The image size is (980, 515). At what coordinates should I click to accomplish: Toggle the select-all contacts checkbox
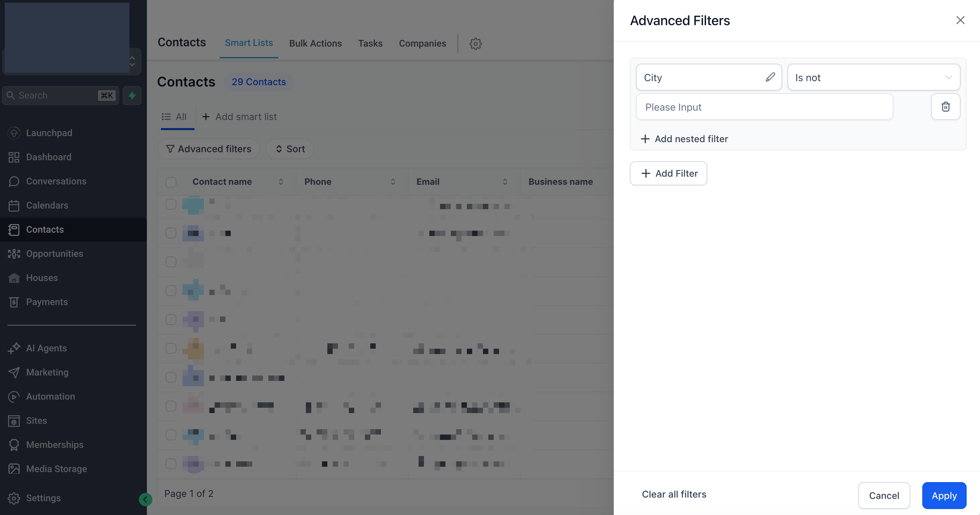click(171, 182)
